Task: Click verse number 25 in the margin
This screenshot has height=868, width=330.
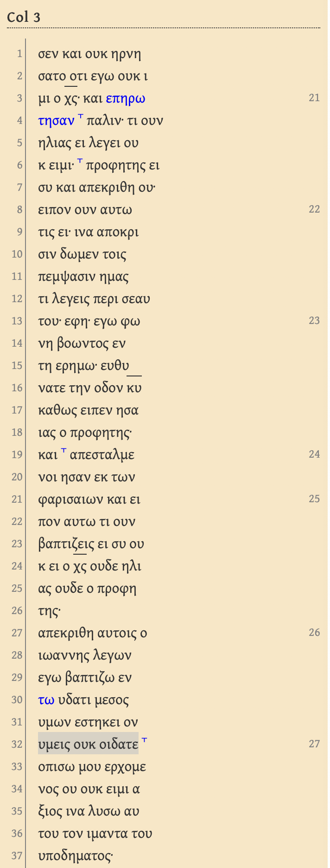Action: [x=314, y=499]
